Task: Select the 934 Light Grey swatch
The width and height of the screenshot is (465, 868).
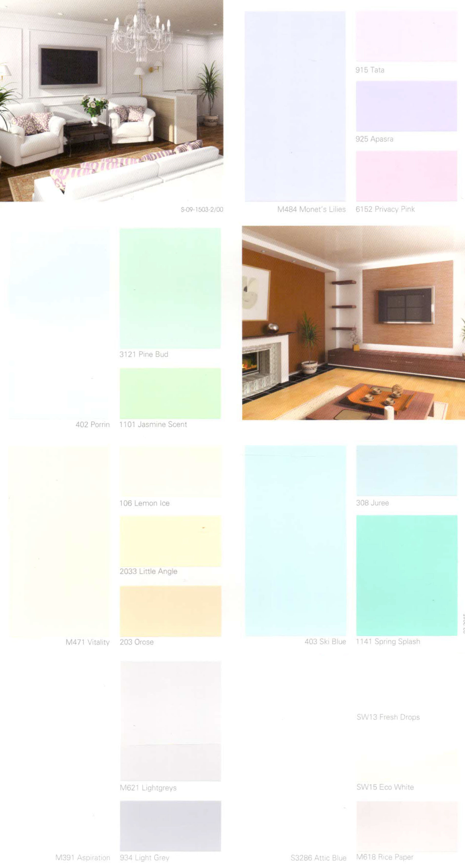Action: [170, 826]
